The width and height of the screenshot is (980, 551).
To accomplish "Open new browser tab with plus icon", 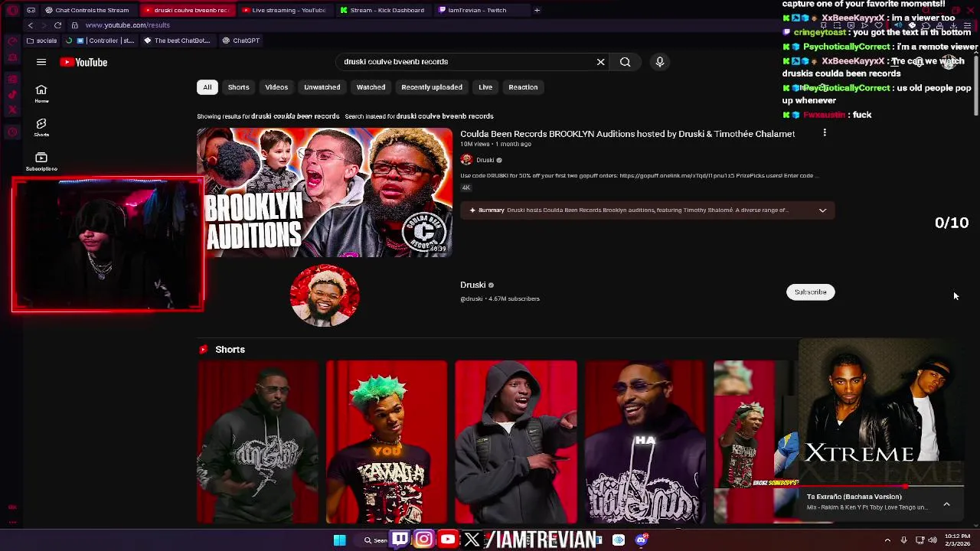I will click(537, 10).
